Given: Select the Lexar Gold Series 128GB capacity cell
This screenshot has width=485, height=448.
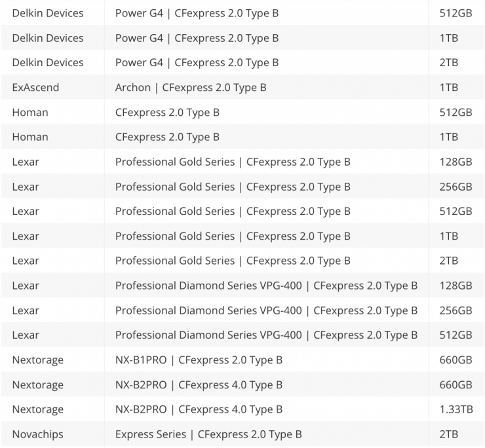Looking at the screenshot, I should (456, 162).
